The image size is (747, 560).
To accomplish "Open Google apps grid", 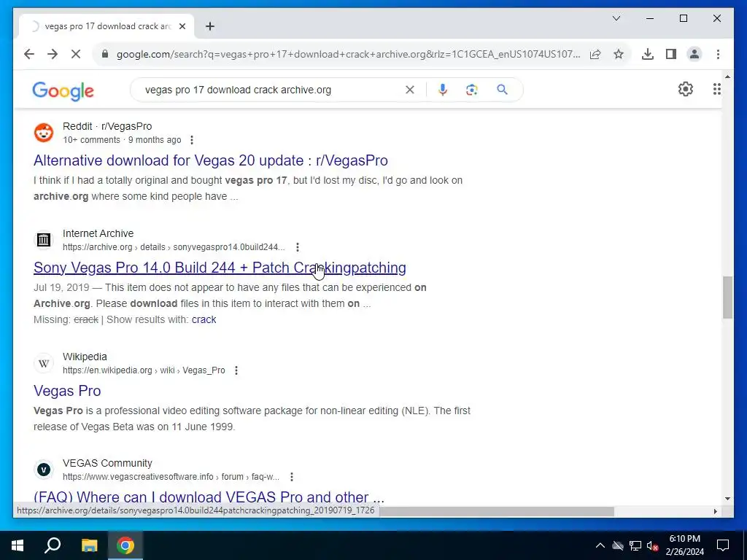I will click(x=716, y=89).
